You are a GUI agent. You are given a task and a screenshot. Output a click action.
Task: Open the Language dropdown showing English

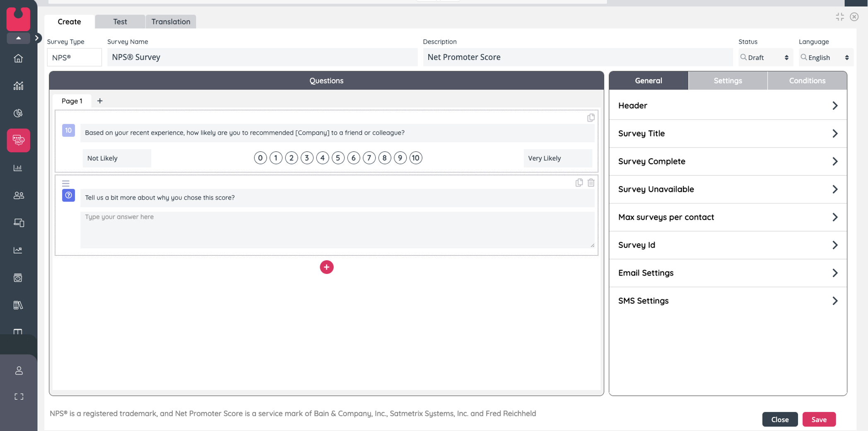[825, 58]
